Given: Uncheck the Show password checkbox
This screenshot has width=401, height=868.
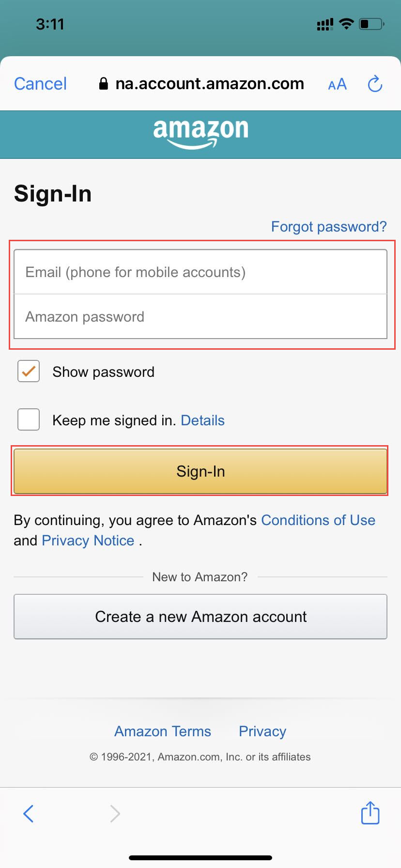Looking at the screenshot, I should 29,372.
